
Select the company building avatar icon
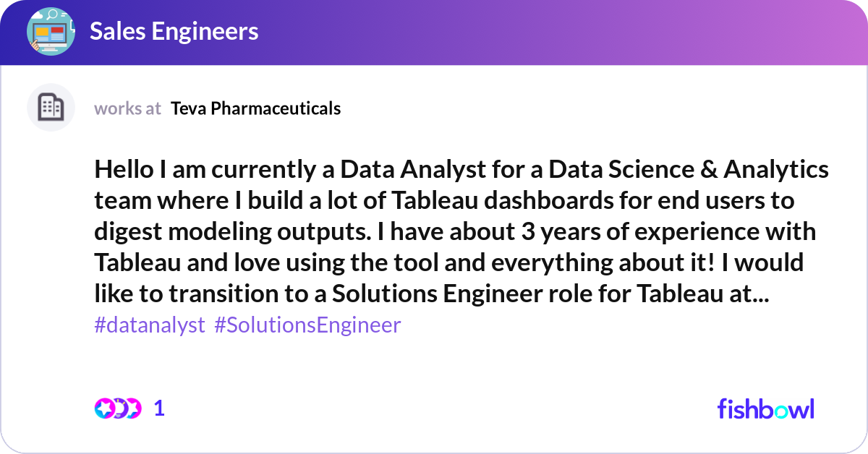pyautogui.click(x=51, y=108)
